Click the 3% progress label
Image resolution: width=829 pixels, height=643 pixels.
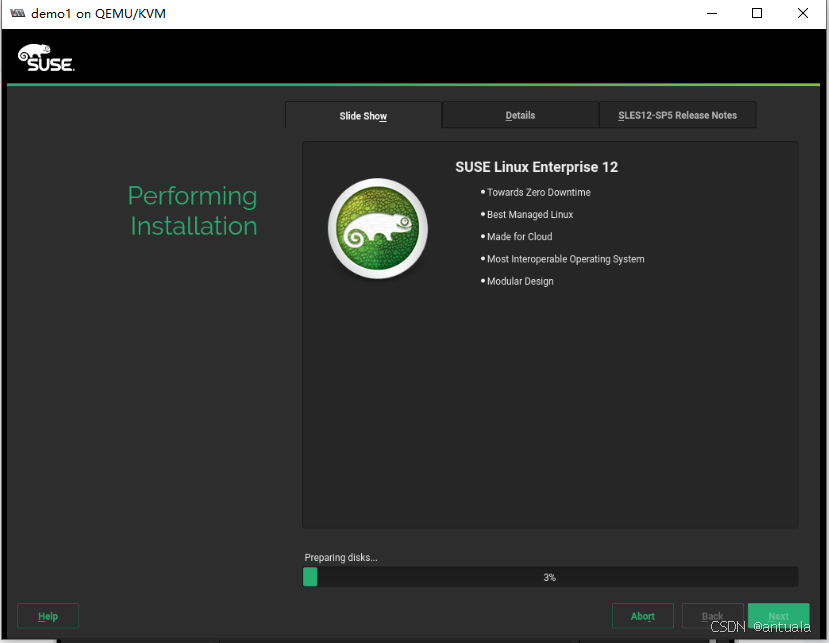coord(550,577)
